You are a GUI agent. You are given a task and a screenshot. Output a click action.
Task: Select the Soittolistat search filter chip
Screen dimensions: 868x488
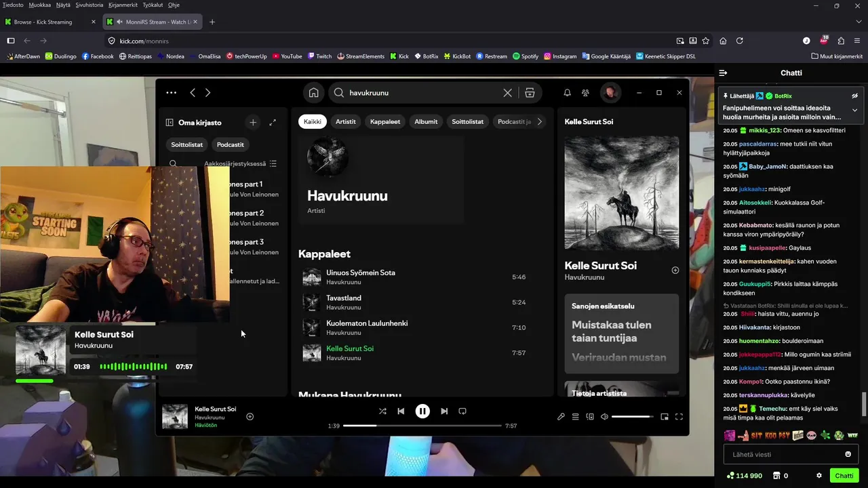tap(468, 121)
